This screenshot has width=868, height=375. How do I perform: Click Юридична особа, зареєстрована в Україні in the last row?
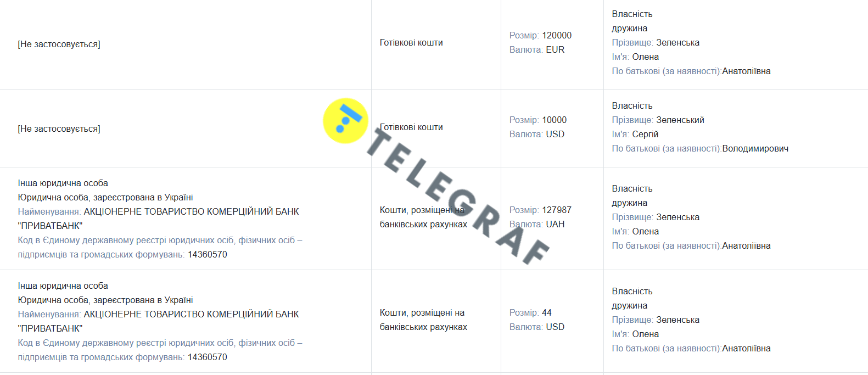pyautogui.click(x=105, y=300)
